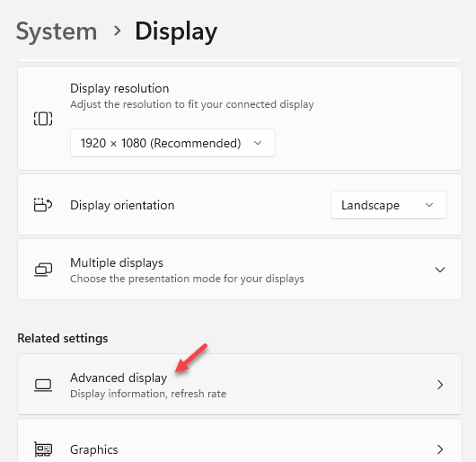Click Multiple displays label text
The image size is (476, 462).
117,262
